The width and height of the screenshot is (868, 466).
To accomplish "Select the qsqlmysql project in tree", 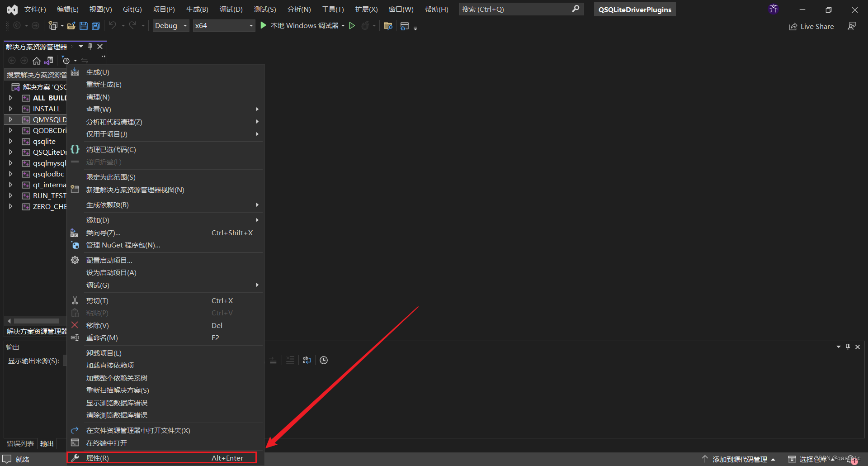I will pos(49,163).
